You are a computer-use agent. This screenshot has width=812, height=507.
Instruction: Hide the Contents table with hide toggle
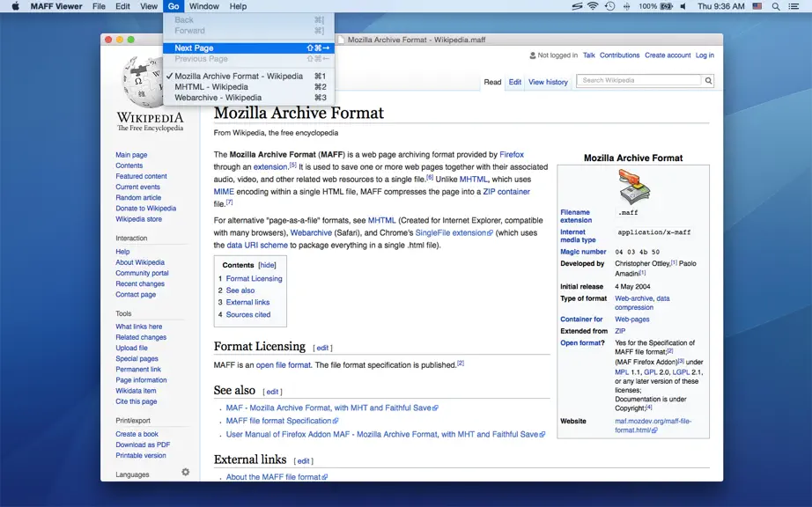point(267,265)
